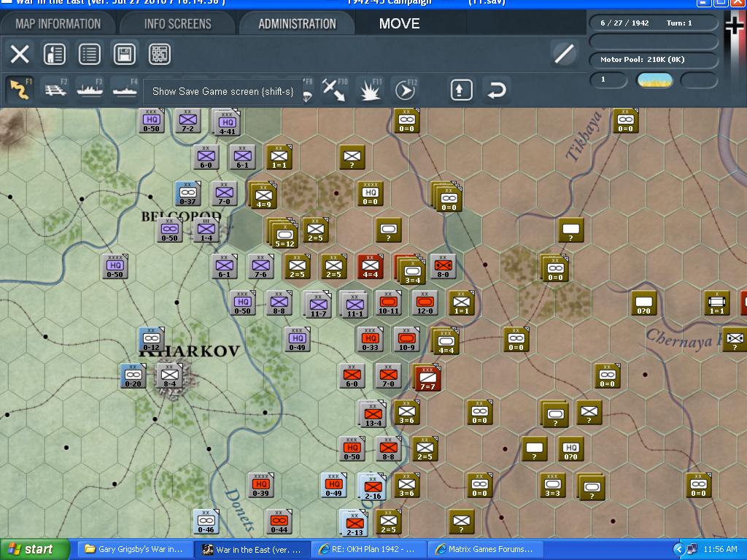
Task: Toggle F3 Naval transport mode
Action: tap(90, 90)
